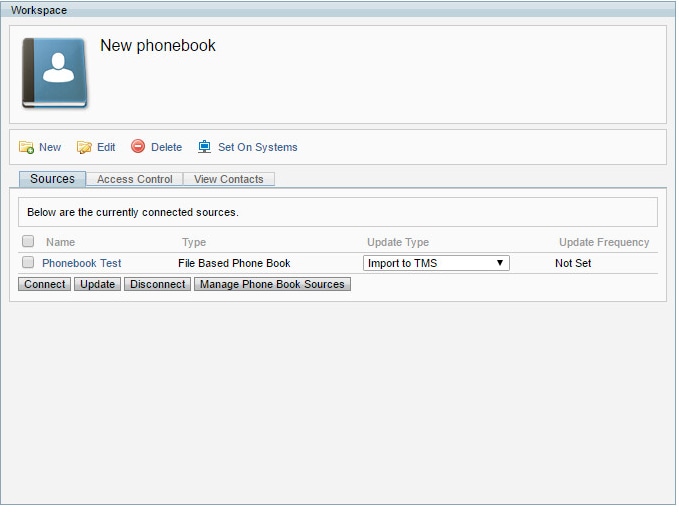
Task: Click the Type column header
Action: 194,242
